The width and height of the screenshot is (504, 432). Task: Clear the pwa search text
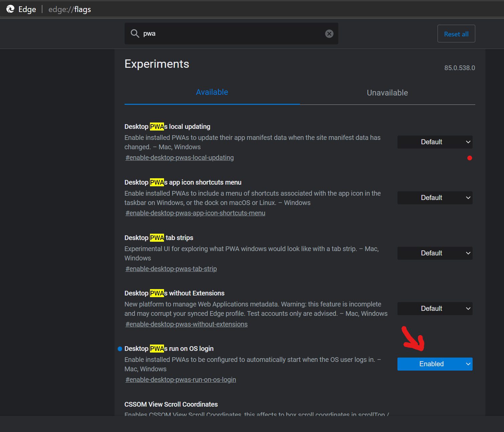click(329, 33)
